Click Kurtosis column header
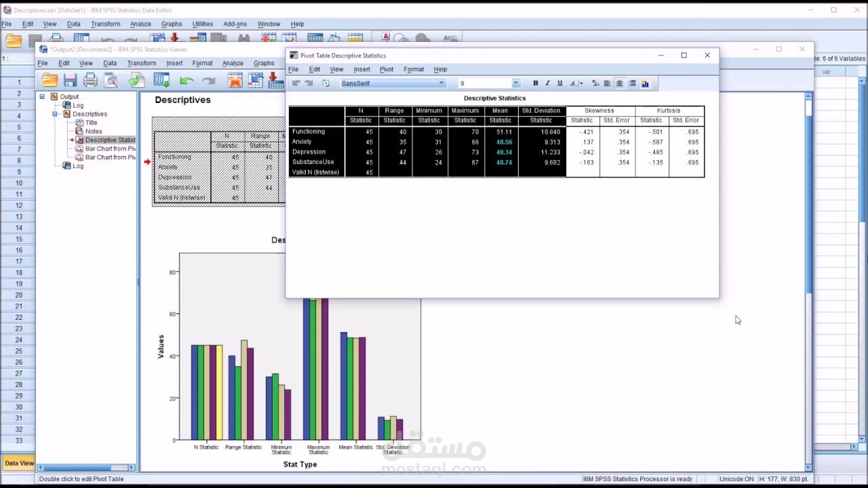Image resolution: width=868 pixels, height=488 pixels. 669,110
